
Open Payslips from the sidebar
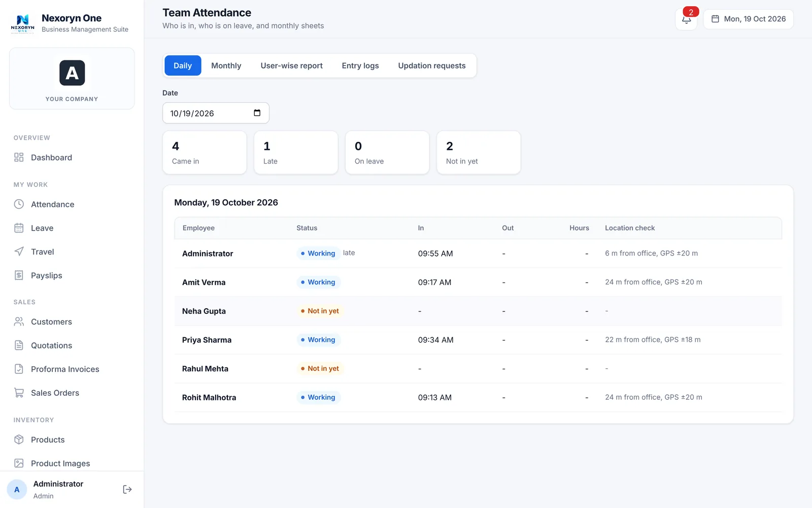pos(72,275)
